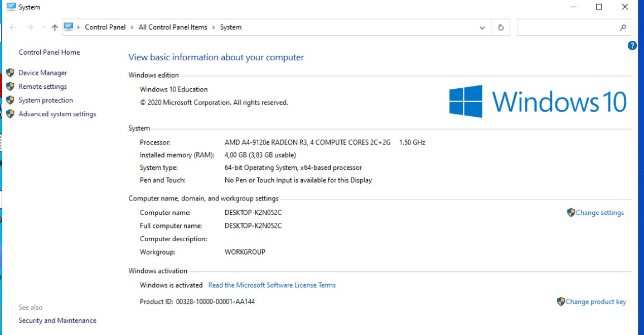Image resolution: width=644 pixels, height=335 pixels.
Task: Click the processor value AMD A4-9120e text
Action: click(x=308, y=142)
